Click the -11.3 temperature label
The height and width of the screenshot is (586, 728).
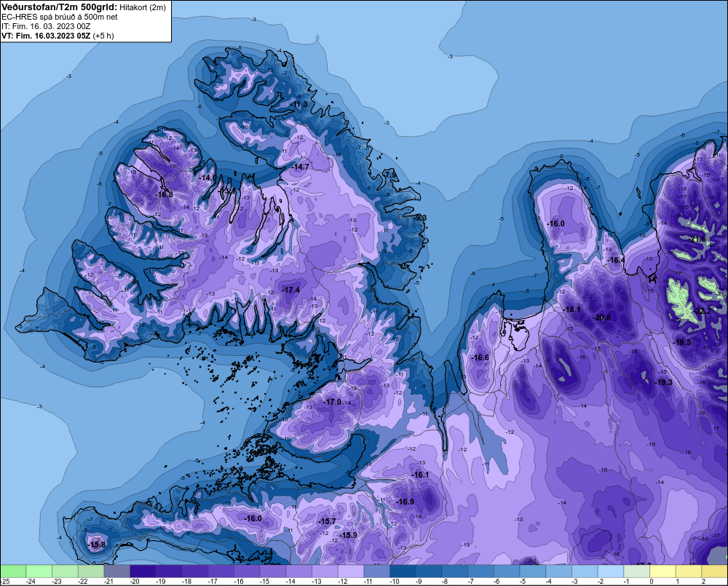pyautogui.click(x=299, y=105)
